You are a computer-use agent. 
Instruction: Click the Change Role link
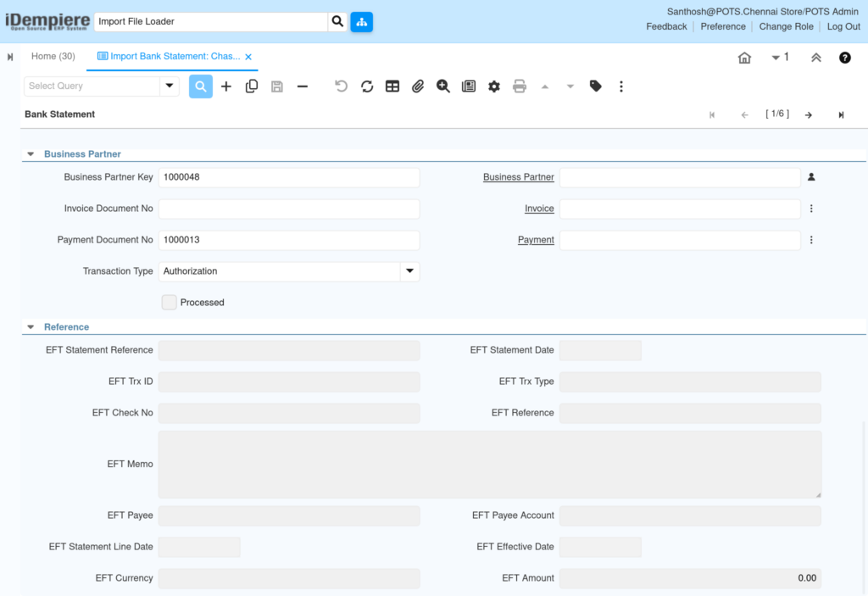[x=786, y=26]
